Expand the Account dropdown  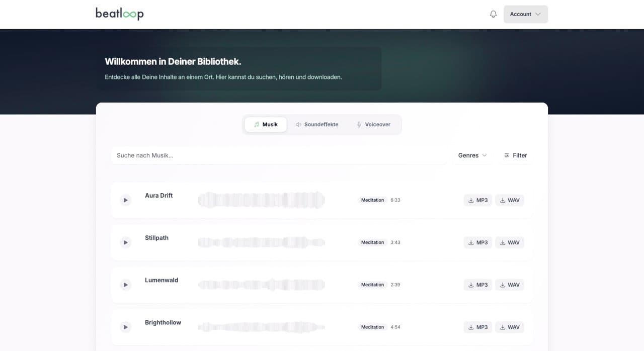pyautogui.click(x=525, y=14)
